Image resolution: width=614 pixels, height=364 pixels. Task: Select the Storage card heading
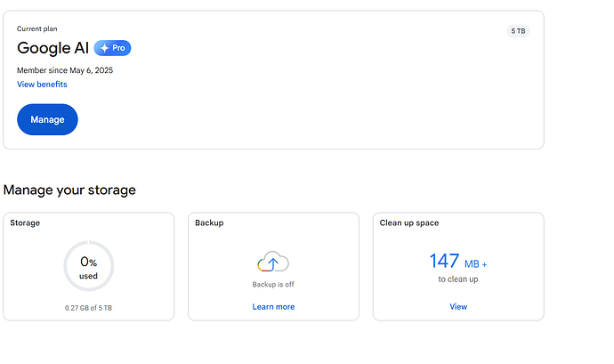(25, 223)
